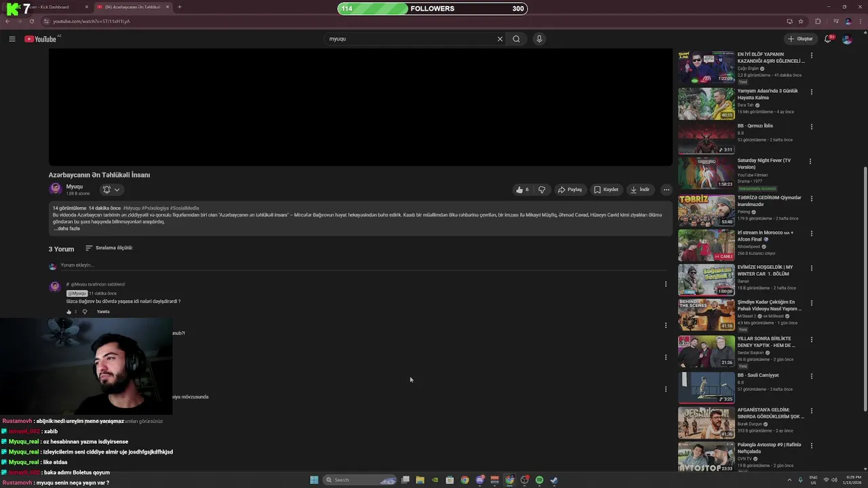This screenshot has width=868, height=488.
Task: Open the YouTube account avatar menu
Action: click(847, 39)
